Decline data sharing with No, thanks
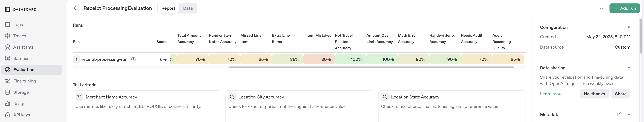Viewport: 644px width, 122px height. pyautogui.click(x=594, y=94)
